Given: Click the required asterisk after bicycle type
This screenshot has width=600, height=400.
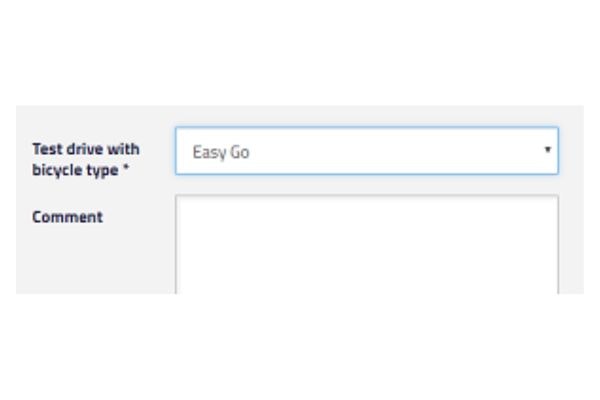Looking at the screenshot, I should 126,169.
